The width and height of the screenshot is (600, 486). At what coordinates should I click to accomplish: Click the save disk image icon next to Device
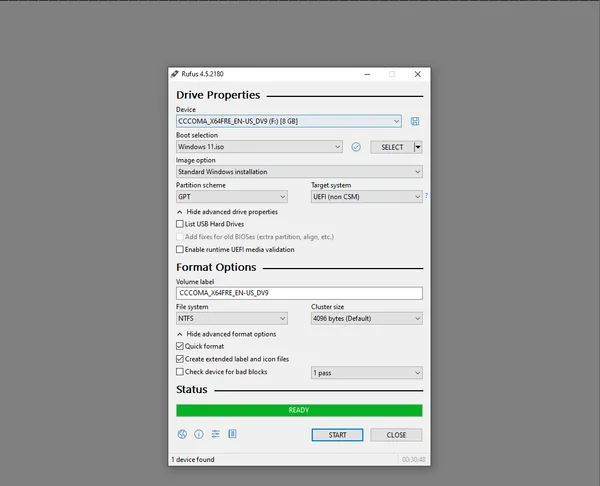coord(415,121)
